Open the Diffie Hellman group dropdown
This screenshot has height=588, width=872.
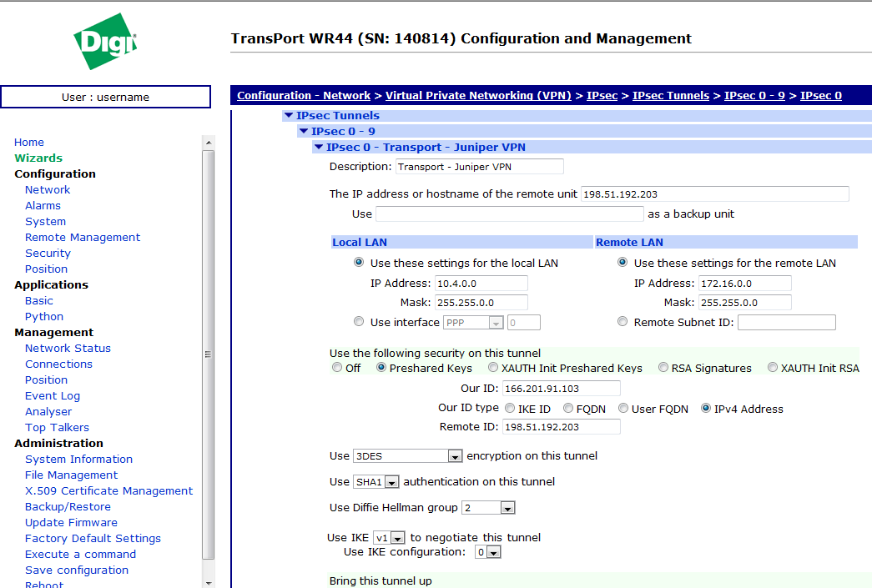tap(507, 508)
